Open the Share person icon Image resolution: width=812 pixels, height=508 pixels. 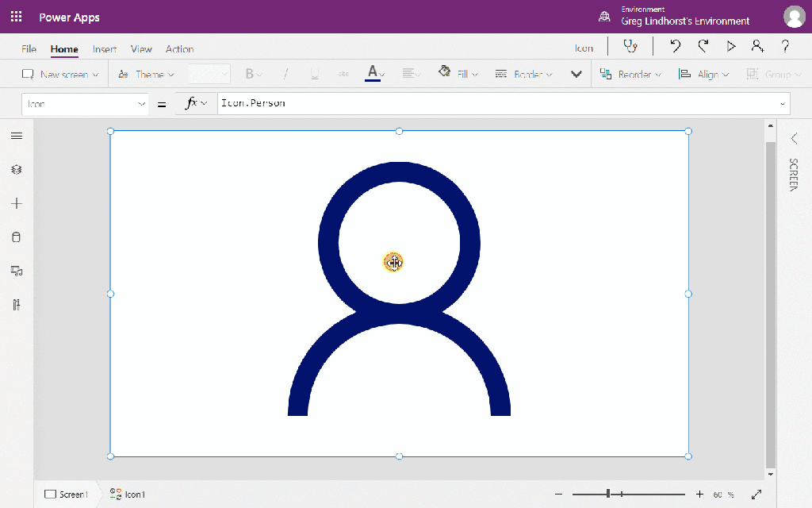pyautogui.click(x=757, y=47)
